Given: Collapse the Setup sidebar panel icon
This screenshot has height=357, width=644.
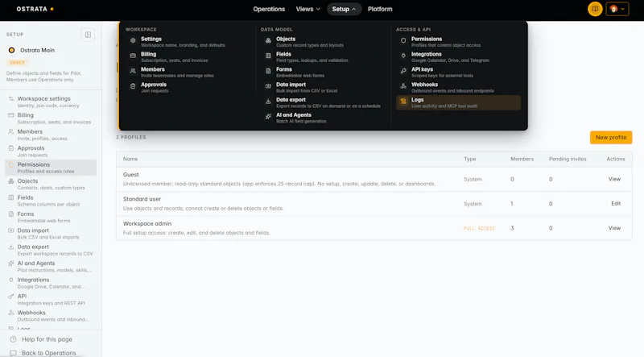Looking at the screenshot, I should tap(88, 35).
